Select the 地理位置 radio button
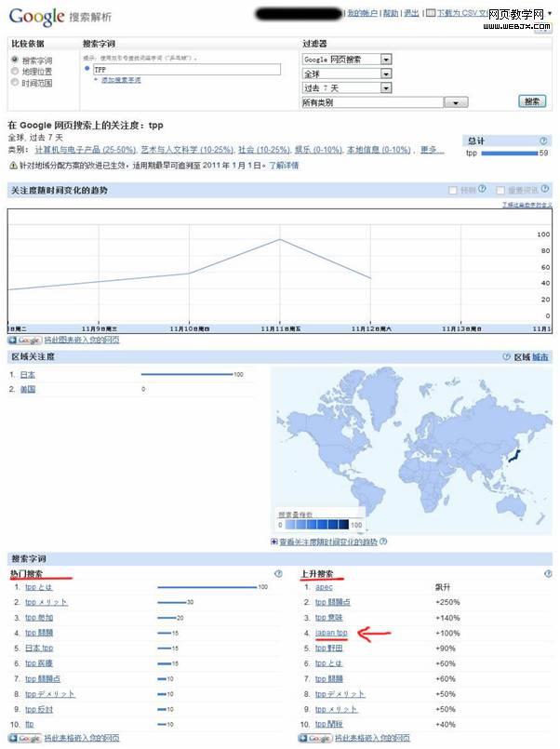 pos(14,71)
